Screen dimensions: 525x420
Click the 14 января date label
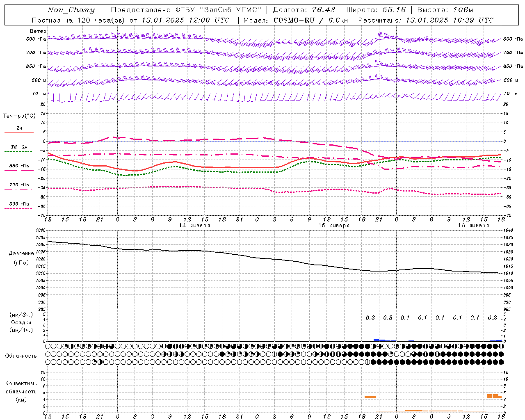coord(194,226)
